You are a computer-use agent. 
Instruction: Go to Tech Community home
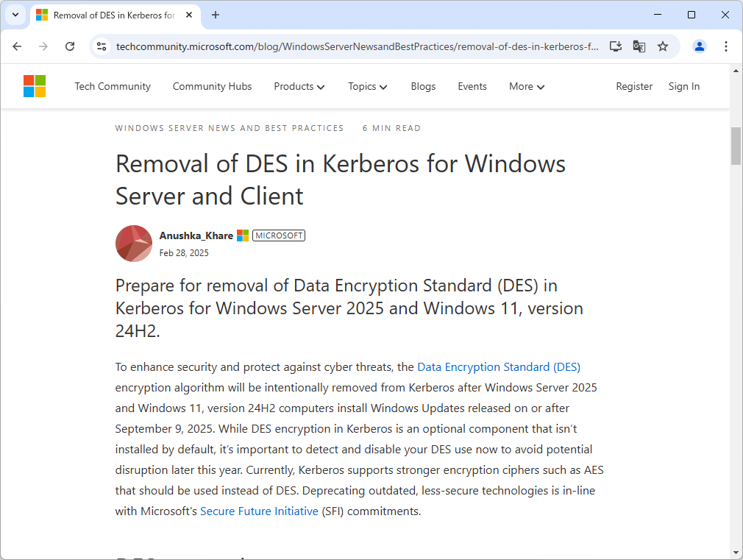click(113, 86)
